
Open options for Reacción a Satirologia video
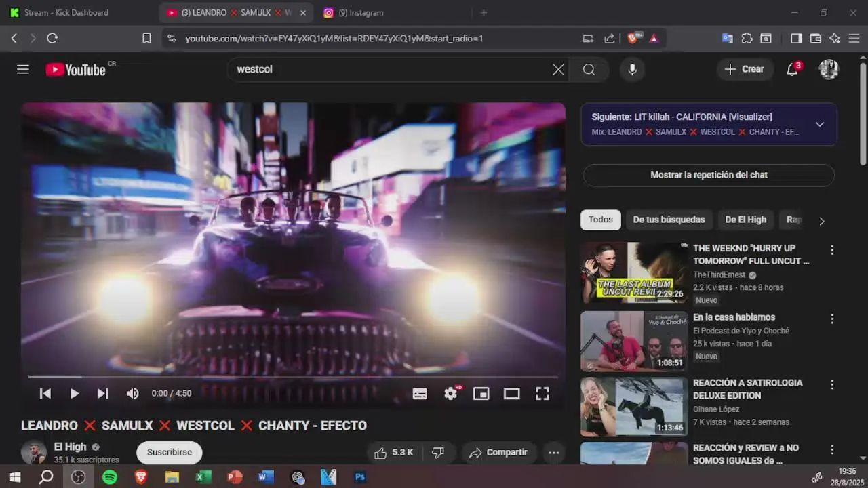tap(832, 384)
